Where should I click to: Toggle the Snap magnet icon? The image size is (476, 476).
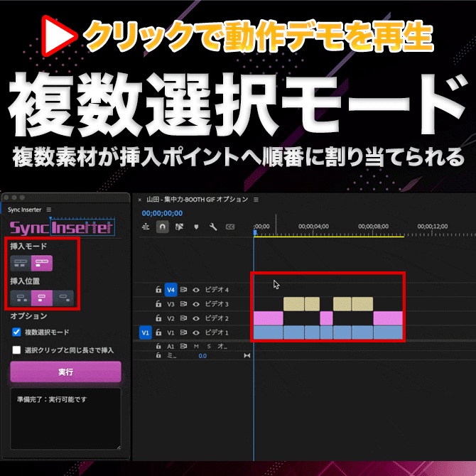point(163,227)
